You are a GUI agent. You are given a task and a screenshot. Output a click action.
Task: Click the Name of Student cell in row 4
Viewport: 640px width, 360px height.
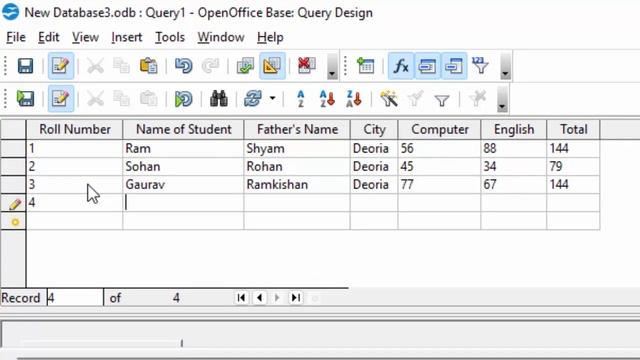pyautogui.click(x=183, y=202)
